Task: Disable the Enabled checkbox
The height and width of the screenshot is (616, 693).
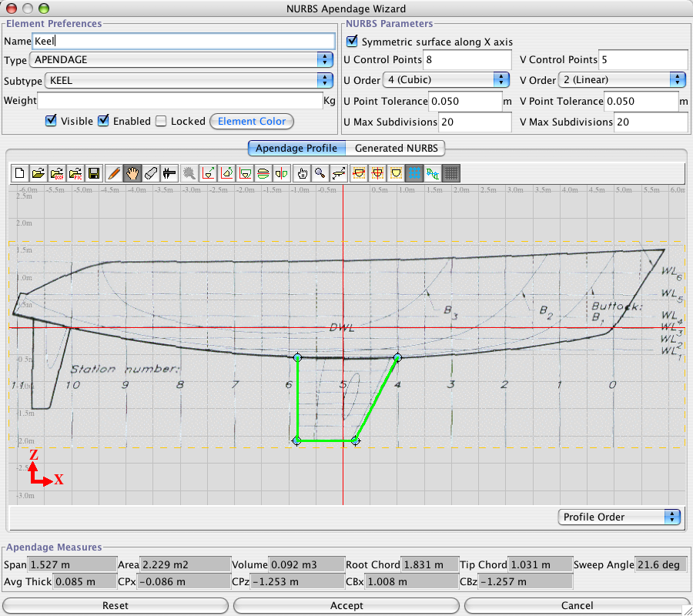Action: (104, 121)
